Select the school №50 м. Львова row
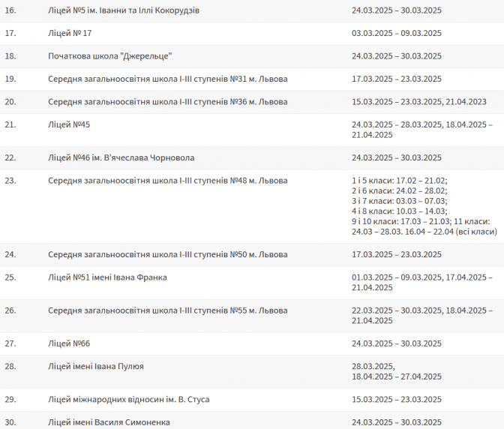Image resolution: width=504 pixels, height=429 pixels. 252,254
